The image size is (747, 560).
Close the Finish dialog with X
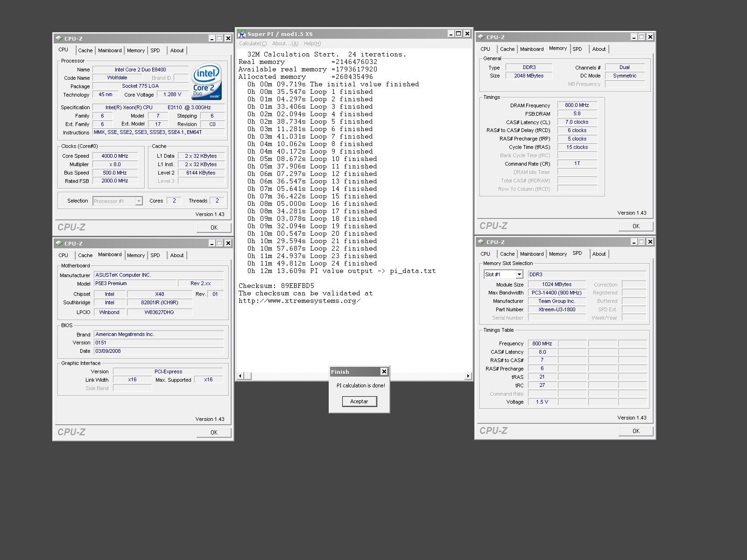384,371
